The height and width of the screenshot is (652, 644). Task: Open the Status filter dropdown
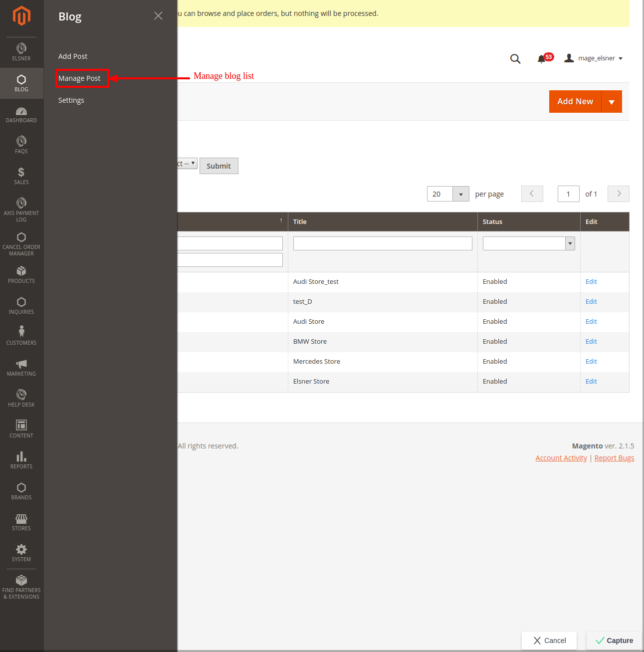pyautogui.click(x=570, y=243)
